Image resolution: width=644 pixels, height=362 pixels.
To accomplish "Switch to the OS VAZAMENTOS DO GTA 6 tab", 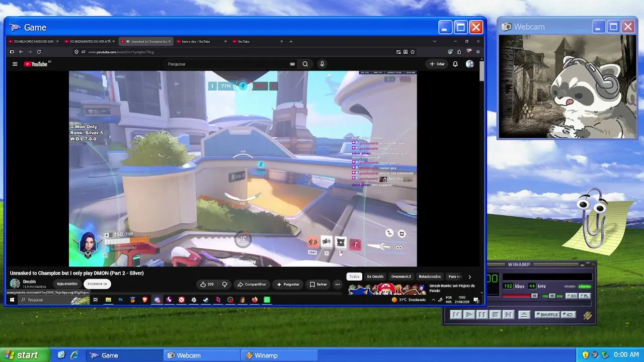I will point(90,41).
